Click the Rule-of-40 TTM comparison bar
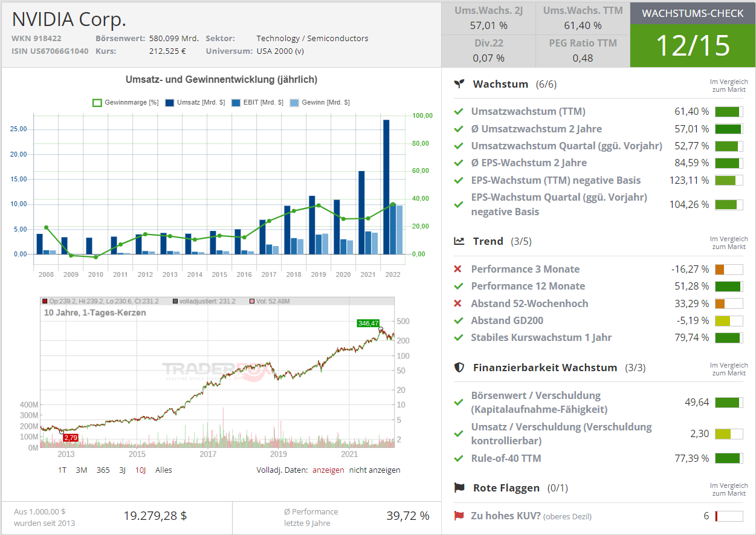The width and height of the screenshot is (756, 535). (729, 458)
